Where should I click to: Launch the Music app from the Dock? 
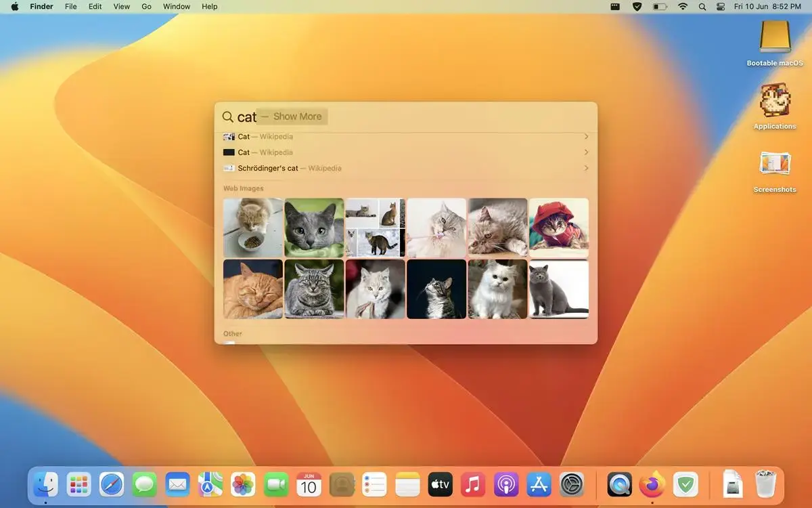tap(472, 484)
